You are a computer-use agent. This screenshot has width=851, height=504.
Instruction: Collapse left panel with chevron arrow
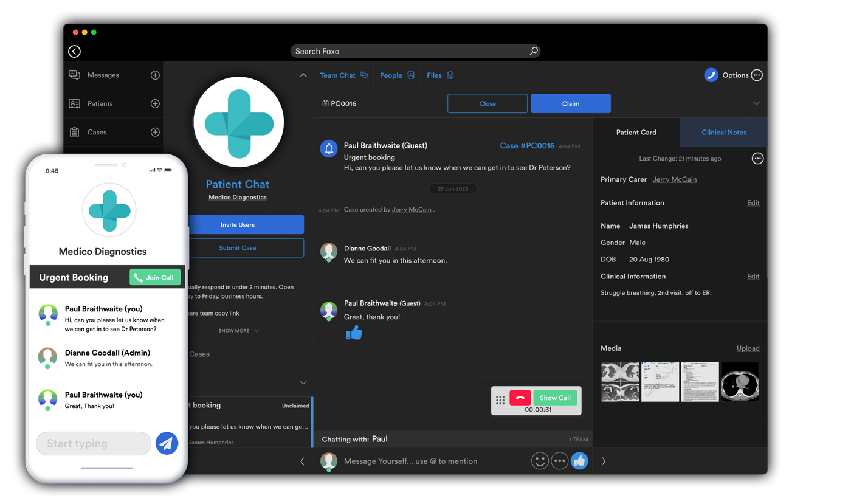(302, 461)
